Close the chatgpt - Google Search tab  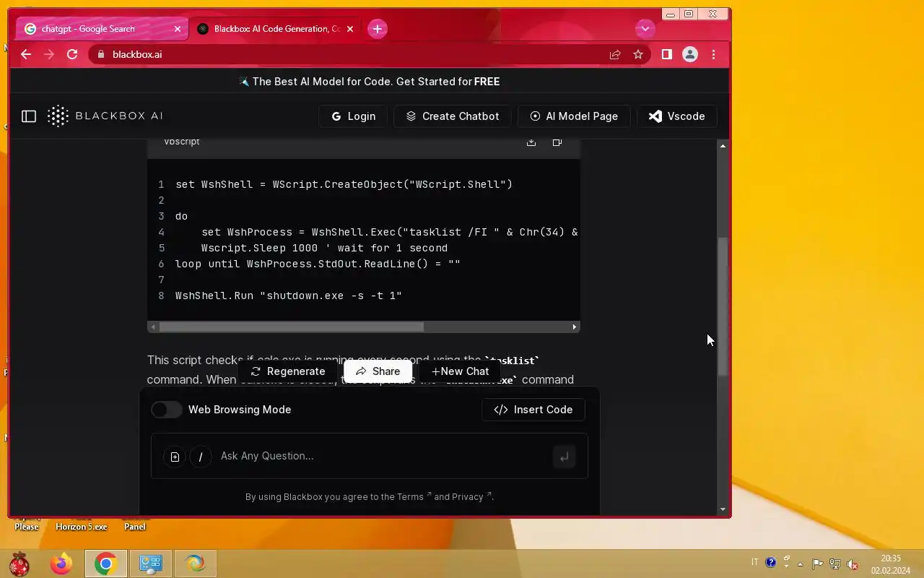[178, 29]
